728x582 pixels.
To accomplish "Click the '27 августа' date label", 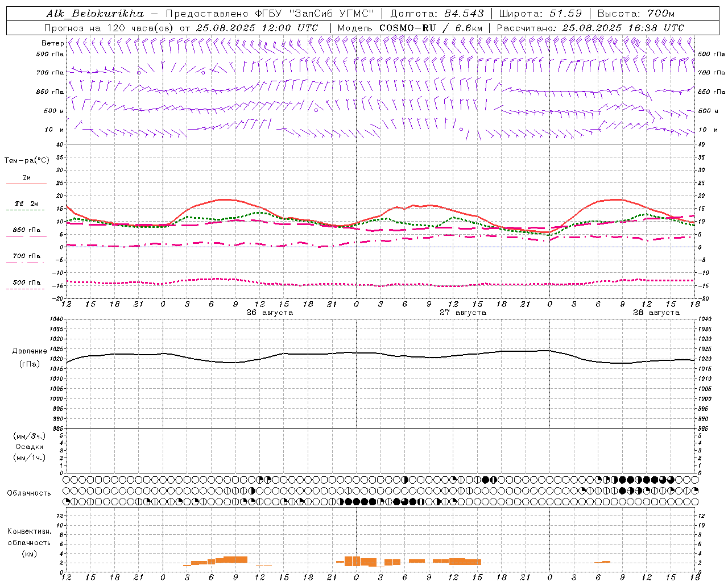I will [x=463, y=313].
